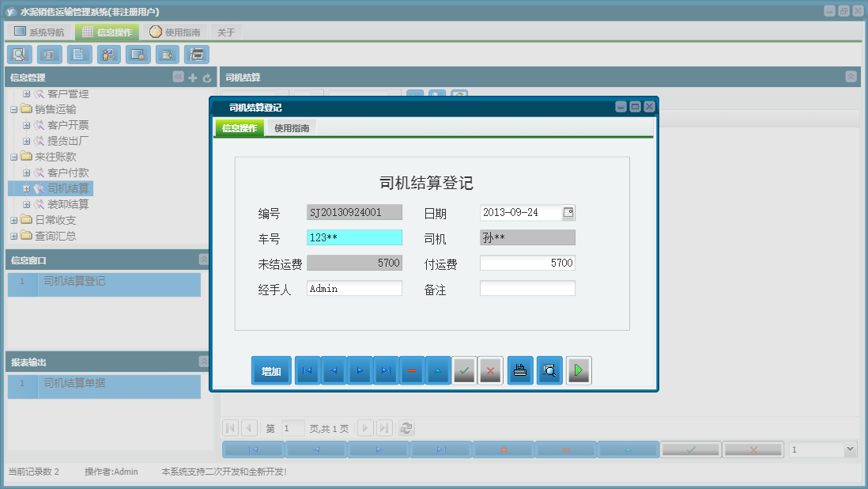The image size is (868, 489).
Task: Open the 使用指南 tab in the dialog
Action: tap(292, 126)
